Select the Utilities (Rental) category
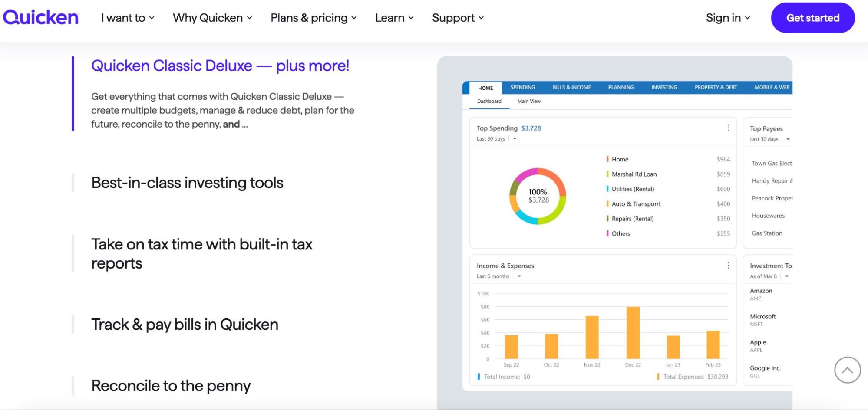Viewport: 868px width, 410px height. tap(668, 189)
